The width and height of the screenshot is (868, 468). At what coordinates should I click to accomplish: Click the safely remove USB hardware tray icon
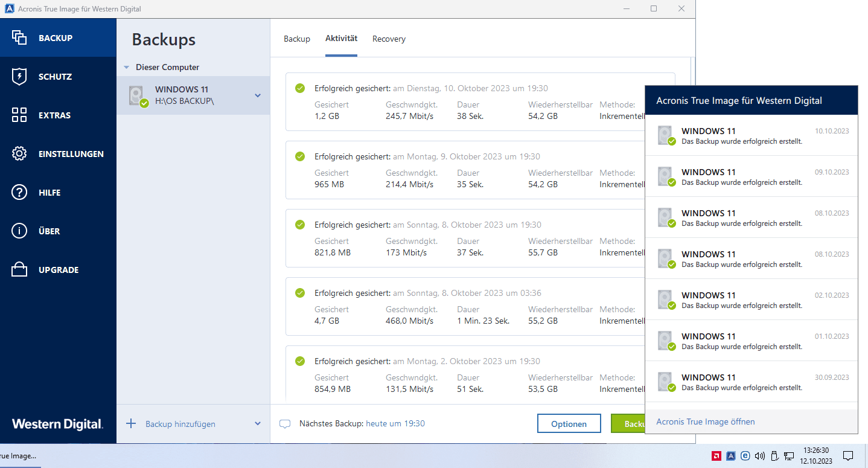[x=774, y=456]
